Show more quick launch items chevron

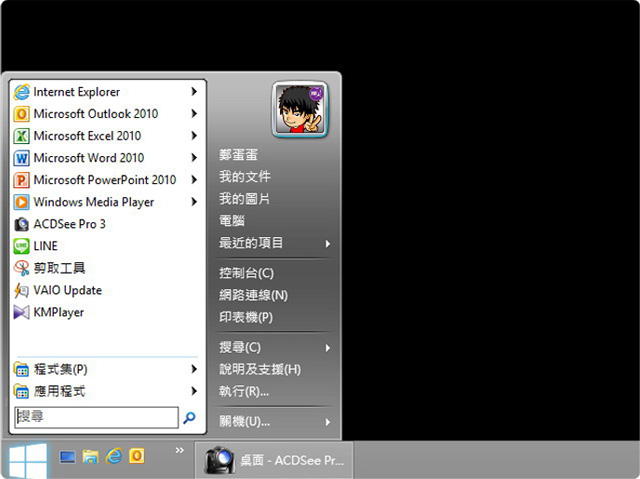pos(180,450)
